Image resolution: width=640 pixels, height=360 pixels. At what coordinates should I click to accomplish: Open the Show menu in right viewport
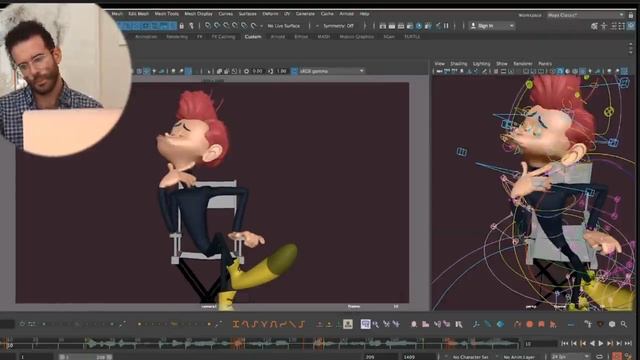502,64
